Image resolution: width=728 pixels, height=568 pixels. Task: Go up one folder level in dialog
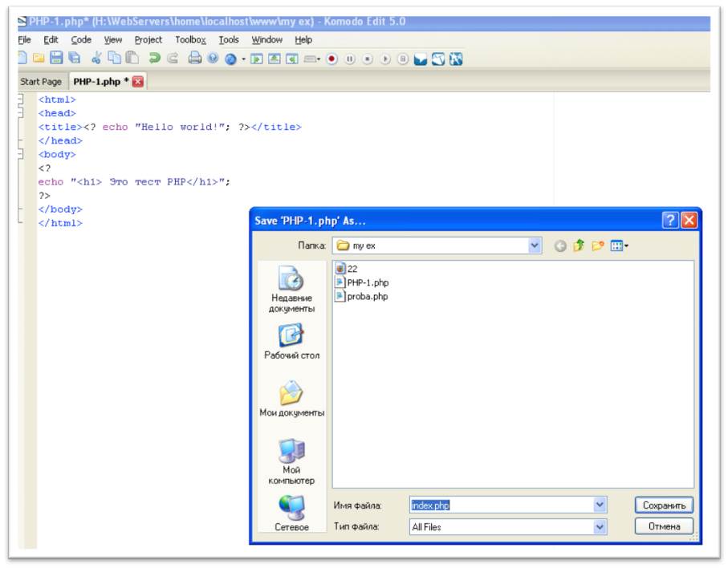[579, 245]
